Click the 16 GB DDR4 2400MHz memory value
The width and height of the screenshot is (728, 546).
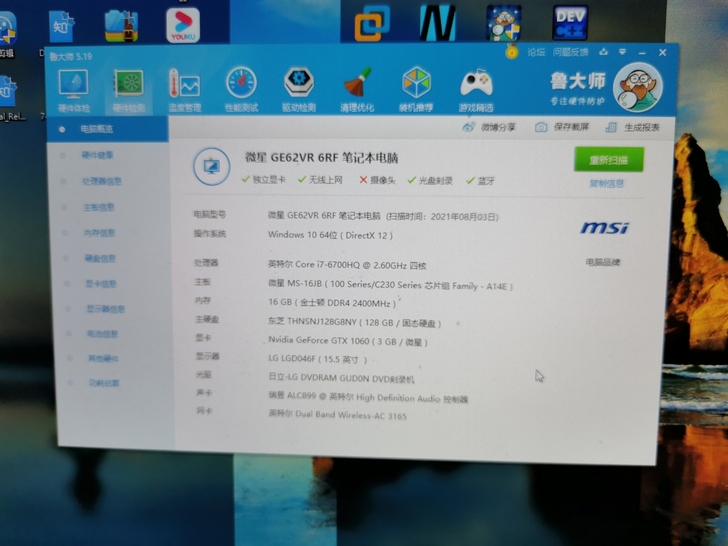tap(332, 303)
